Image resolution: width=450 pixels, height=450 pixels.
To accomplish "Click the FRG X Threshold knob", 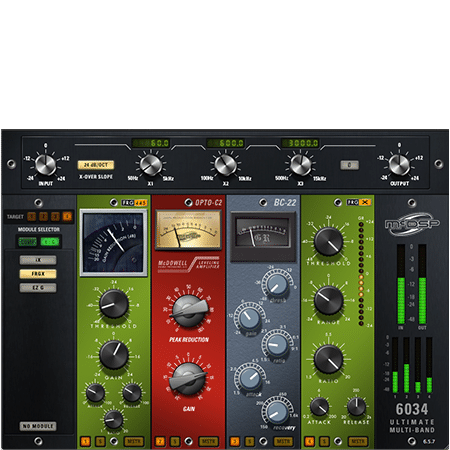I will click(x=328, y=241).
